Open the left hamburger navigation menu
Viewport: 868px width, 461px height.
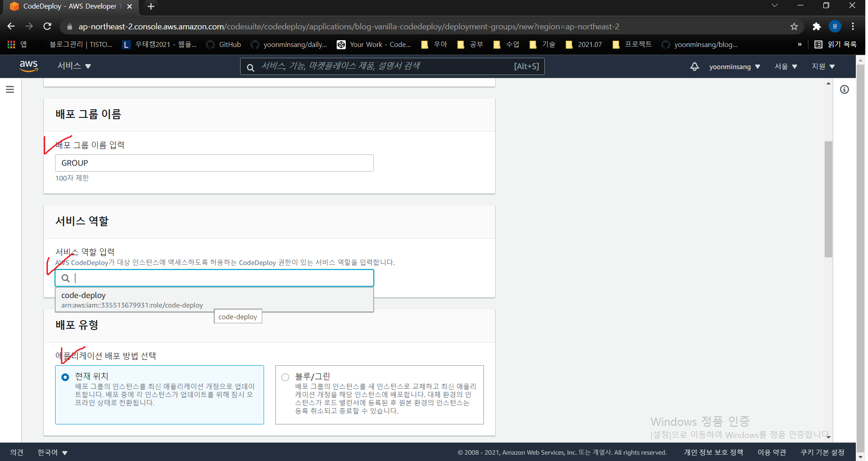click(10, 89)
